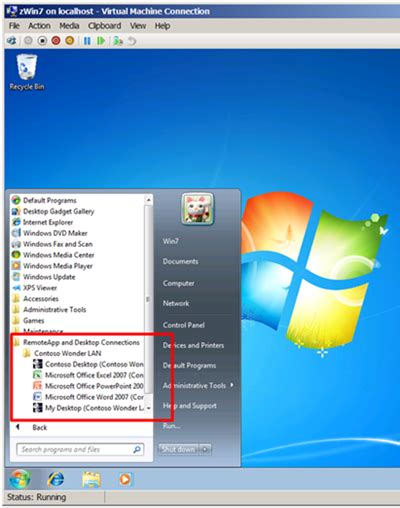
Task: Click the orange Save VM state icon
Action: 70,41
